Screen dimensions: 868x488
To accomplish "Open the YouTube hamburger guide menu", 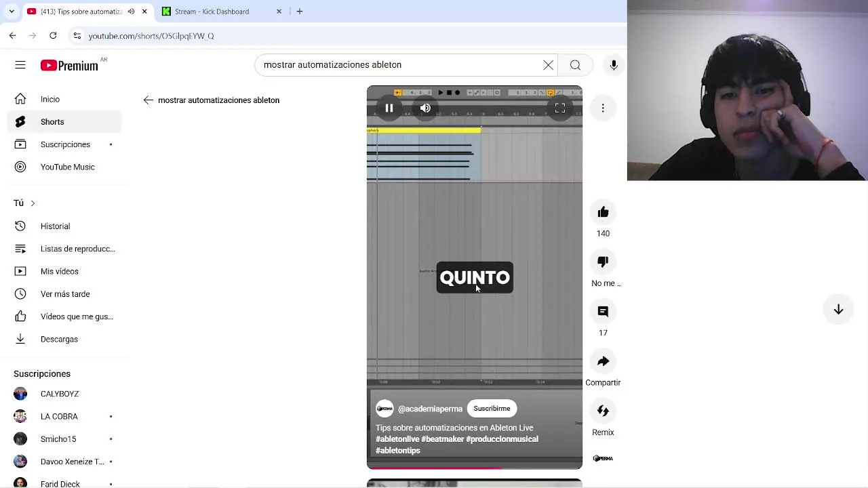I will point(20,65).
